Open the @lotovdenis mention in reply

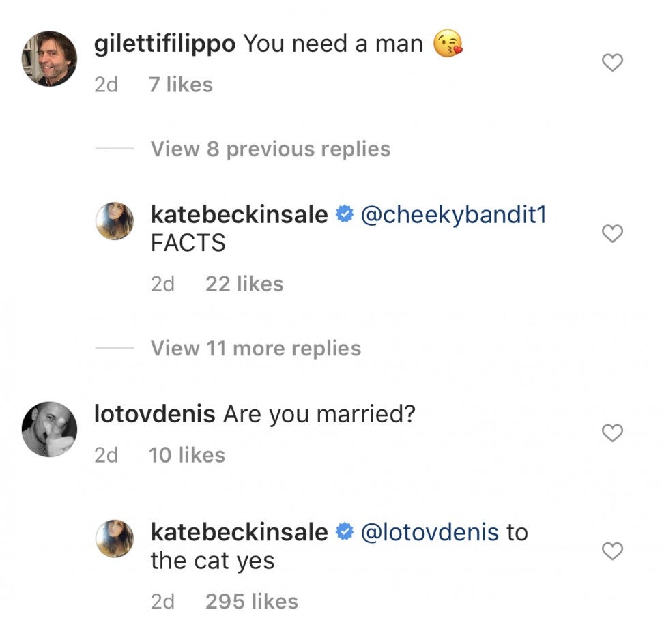[x=429, y=531]
